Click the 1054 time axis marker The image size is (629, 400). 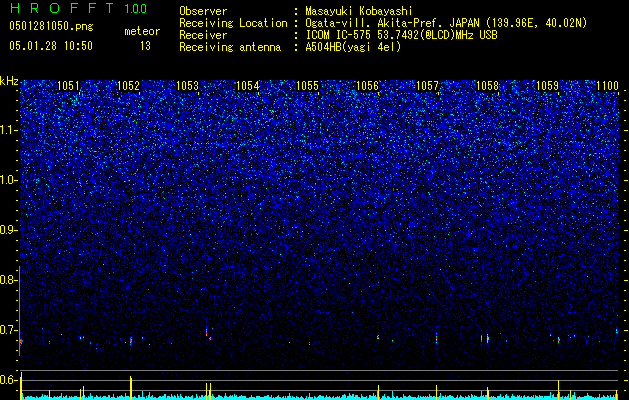tap(248, 86)
